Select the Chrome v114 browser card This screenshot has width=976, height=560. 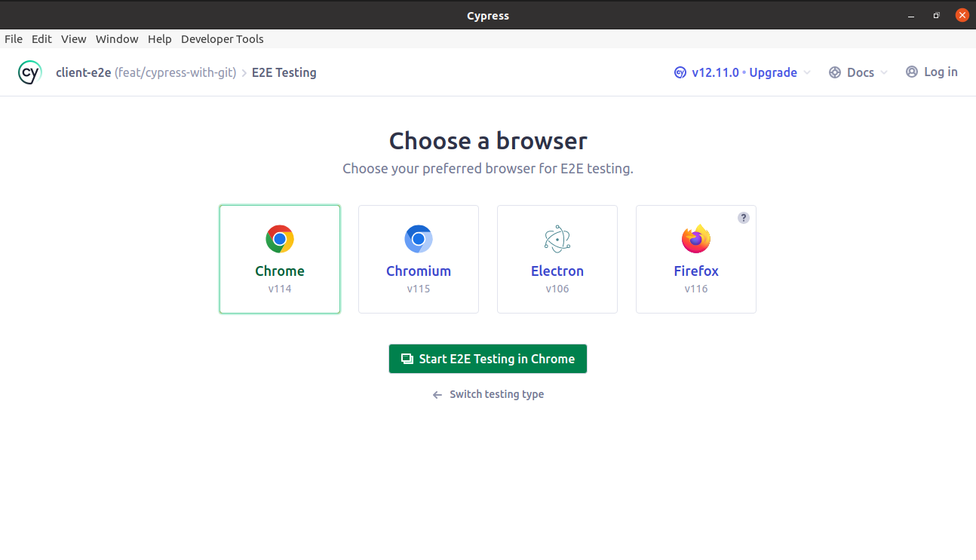pos(280,259)
